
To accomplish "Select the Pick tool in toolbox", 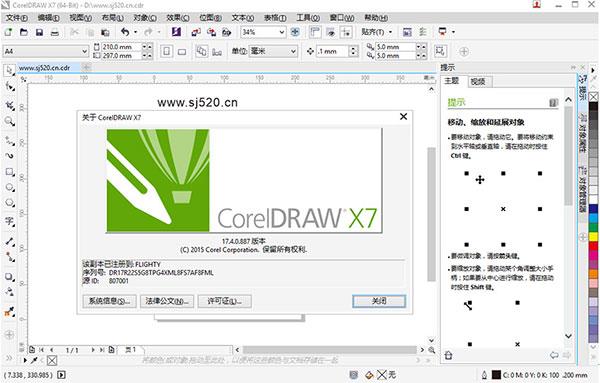I will (10, 70).
